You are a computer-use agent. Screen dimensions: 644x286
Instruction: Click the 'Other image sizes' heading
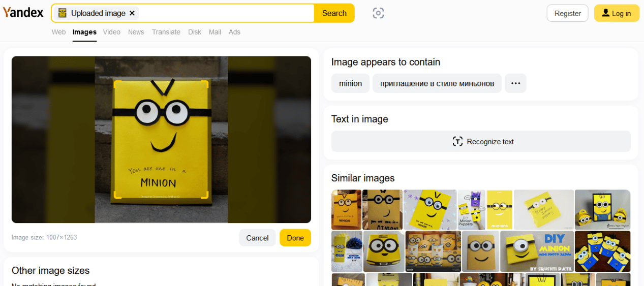(x=50, y=270)
